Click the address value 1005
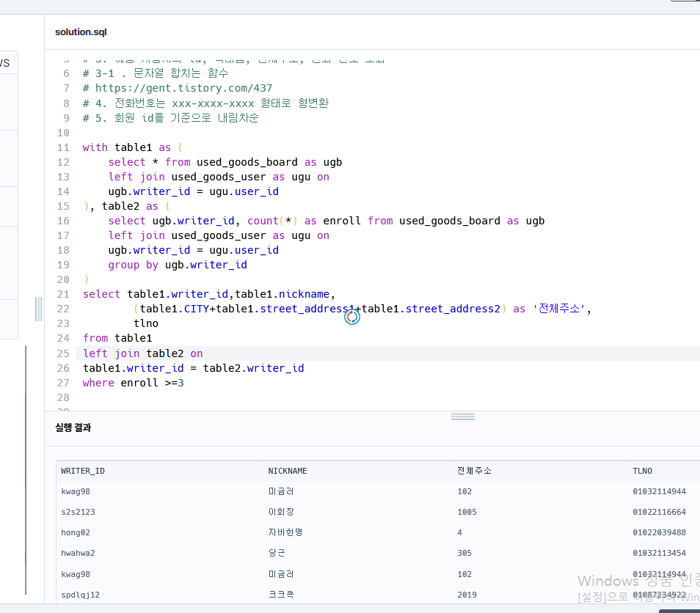This screenshot has height=613, width=700. 467,512
